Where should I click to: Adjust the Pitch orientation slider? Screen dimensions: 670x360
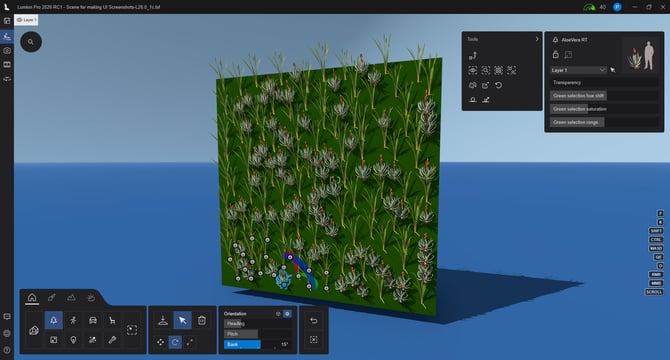(x=257, y=334)
